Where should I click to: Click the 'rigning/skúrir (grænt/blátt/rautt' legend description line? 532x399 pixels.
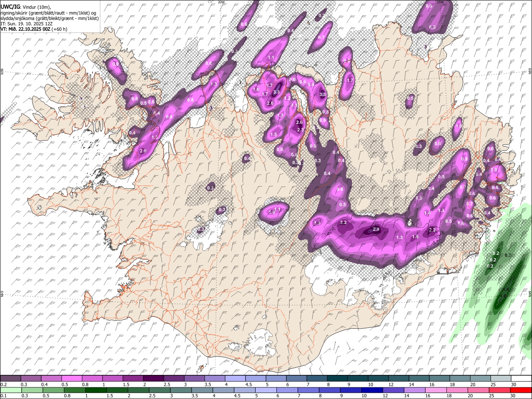(x=48, y=13)
